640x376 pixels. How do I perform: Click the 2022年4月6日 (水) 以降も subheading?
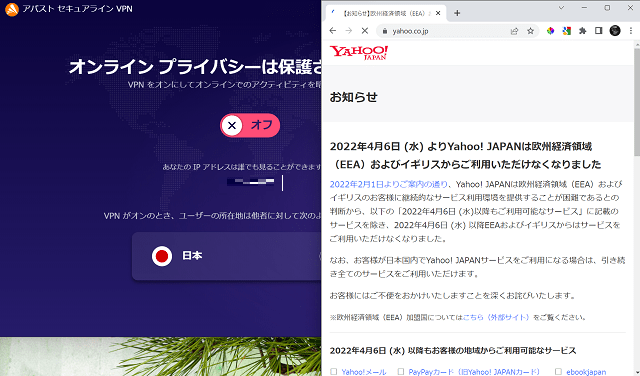click(x=453, y=351)
